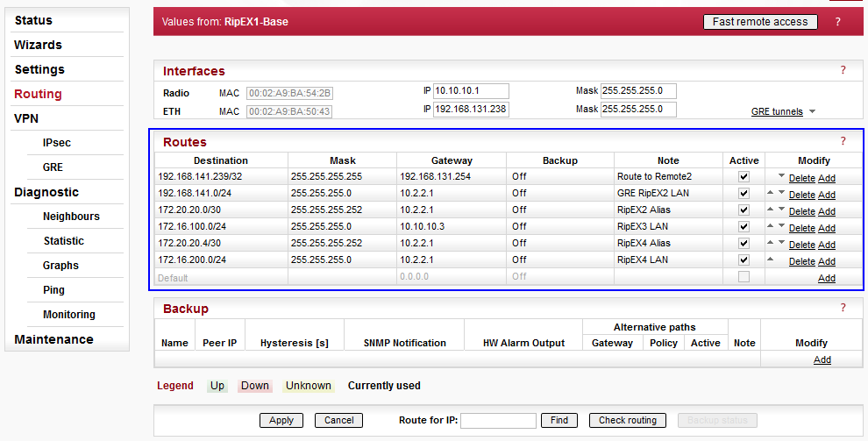This screenshot has height=441, width=868.
Task: Add a new Backup entry
Action: pos(822,359)
